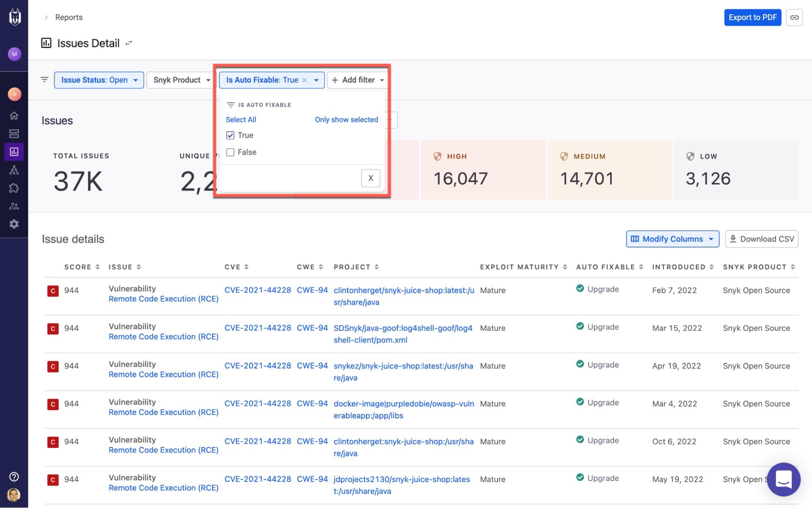Open clintonherget/snyk-juice-shop:latest project link
The image size is (812, 508).
pyautogui.click(x=404, y=296)
